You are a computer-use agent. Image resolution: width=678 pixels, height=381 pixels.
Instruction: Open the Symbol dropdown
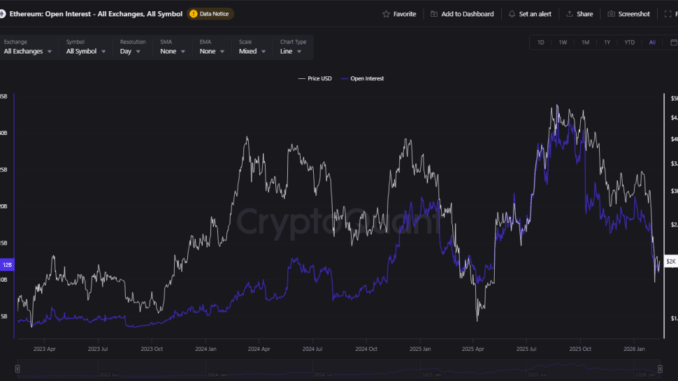point(86,51)
